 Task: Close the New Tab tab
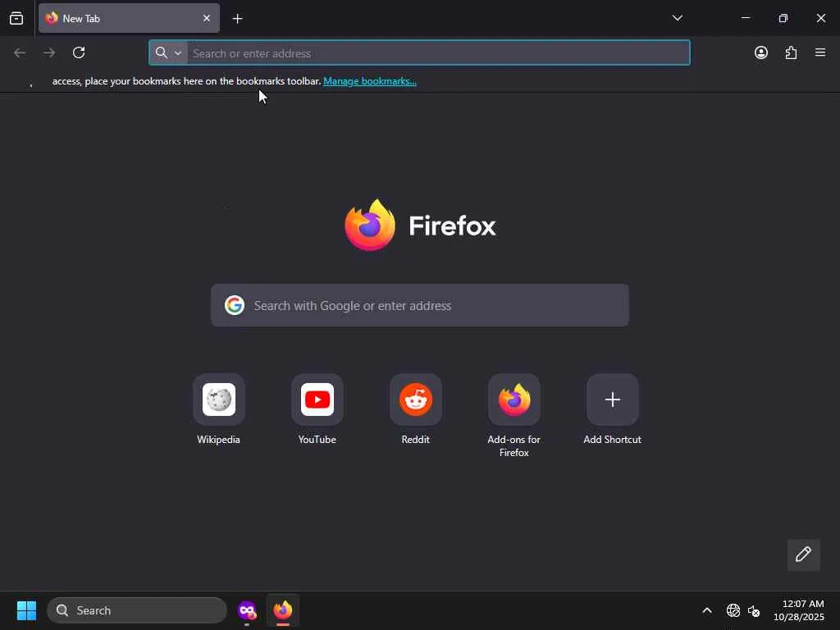[207, 18]
